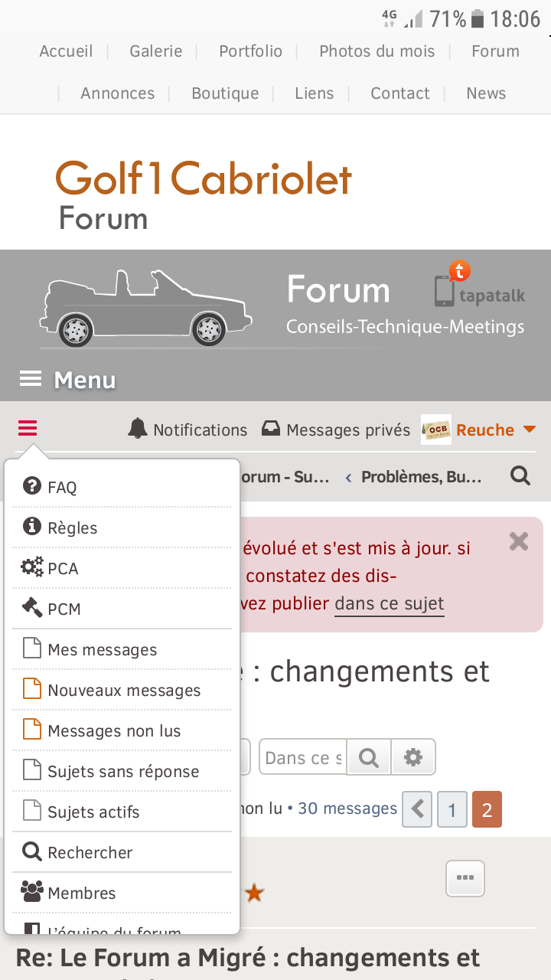Collapse the red quick links hamburger
Image resolution: width=551 pixels, height=980 pixels.
point(28,429)
